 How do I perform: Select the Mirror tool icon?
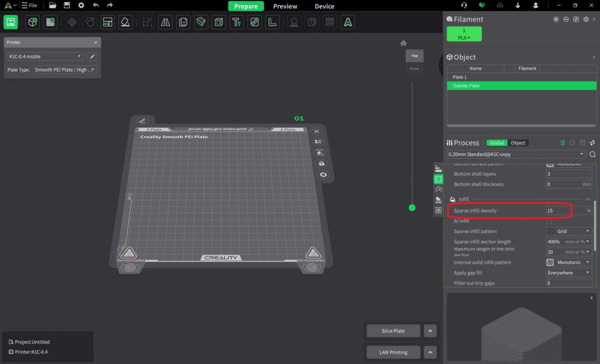point(165,22)
